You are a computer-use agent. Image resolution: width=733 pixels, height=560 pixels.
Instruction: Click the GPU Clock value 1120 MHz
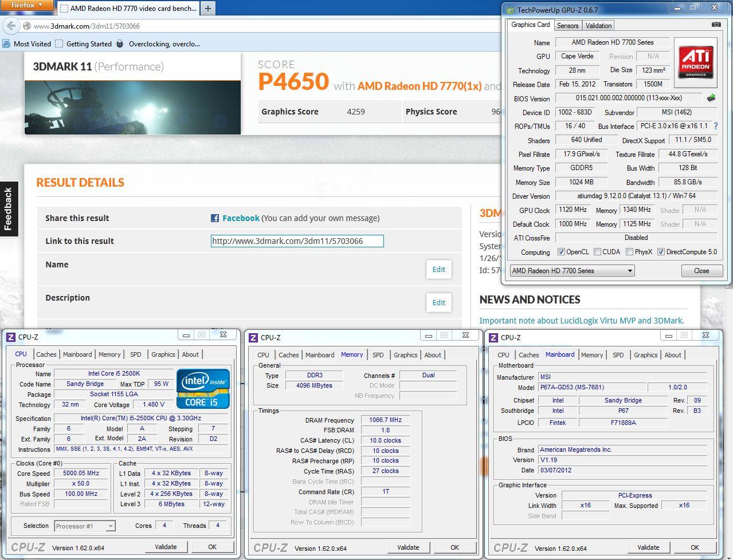[x=573, y=210]
